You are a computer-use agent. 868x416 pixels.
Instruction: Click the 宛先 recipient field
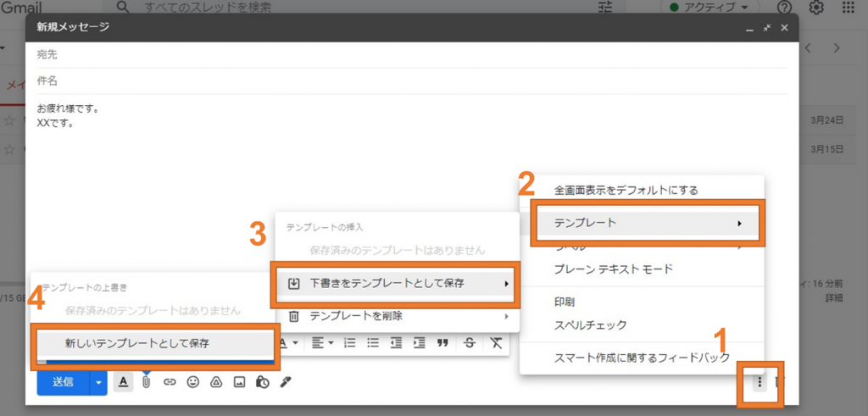[x=412, y=55]
